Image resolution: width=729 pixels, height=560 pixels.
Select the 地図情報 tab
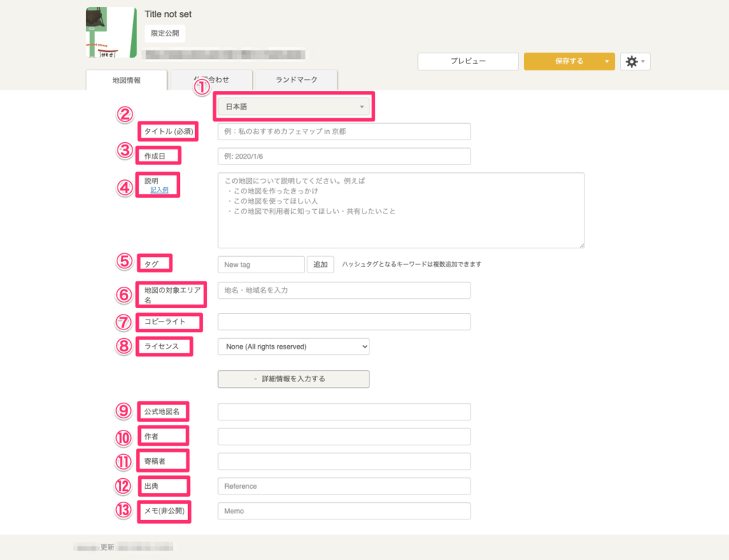(x=127, y=80)
